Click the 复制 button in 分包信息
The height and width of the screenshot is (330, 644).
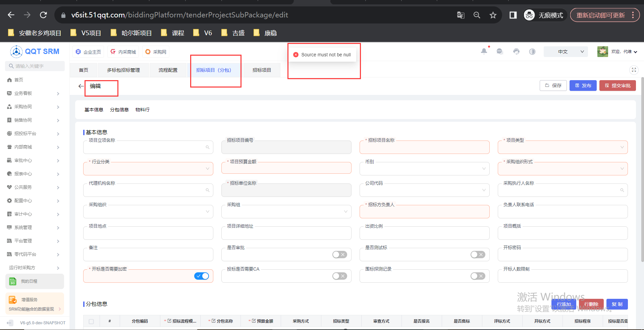pos(617,304)
